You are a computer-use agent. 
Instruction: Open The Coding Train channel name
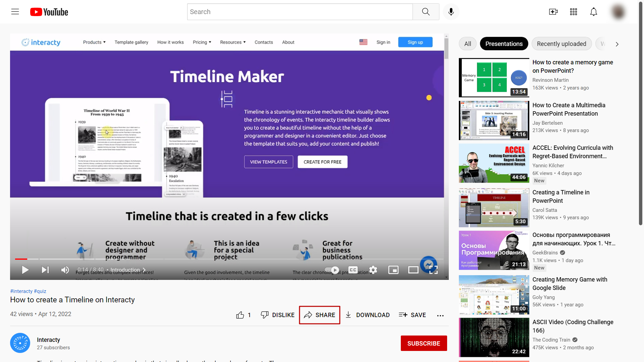coord(551,340)
